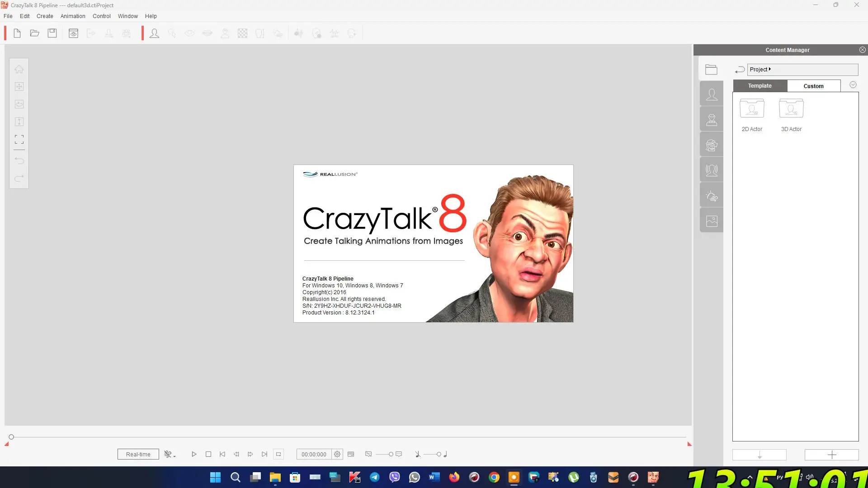The height and width of the screenshot is (488, 868).
Task: Open Actor category in Content Manager sidebar
Action: (x=712, y=94)
